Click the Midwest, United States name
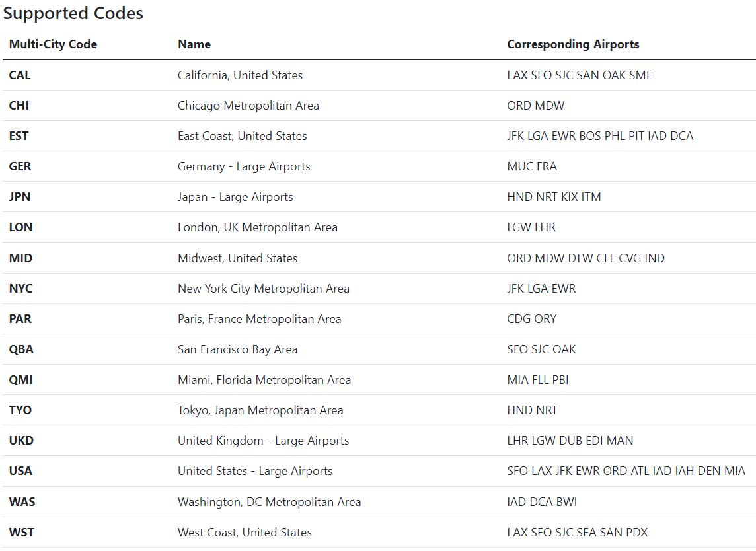 (x=237, y=258)
